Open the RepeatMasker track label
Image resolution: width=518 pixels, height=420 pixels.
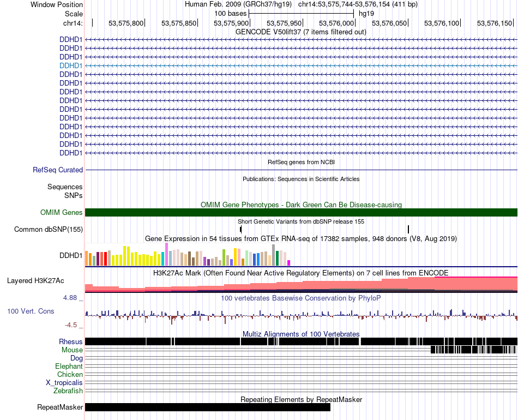(x=60, y=407)
